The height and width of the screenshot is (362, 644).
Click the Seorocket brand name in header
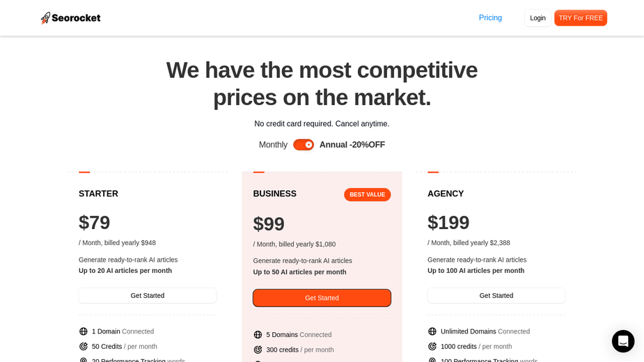pos(76,18)
